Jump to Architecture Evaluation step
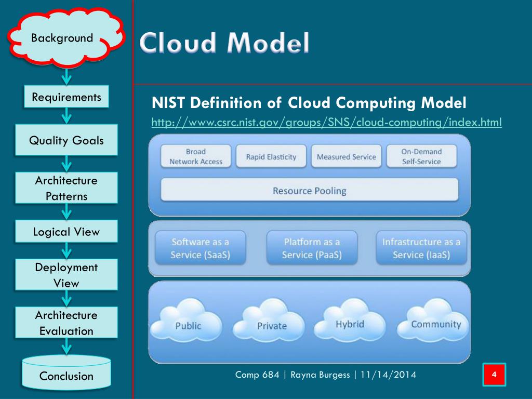This screenshot has height=399, width=532. click(66, 323)
